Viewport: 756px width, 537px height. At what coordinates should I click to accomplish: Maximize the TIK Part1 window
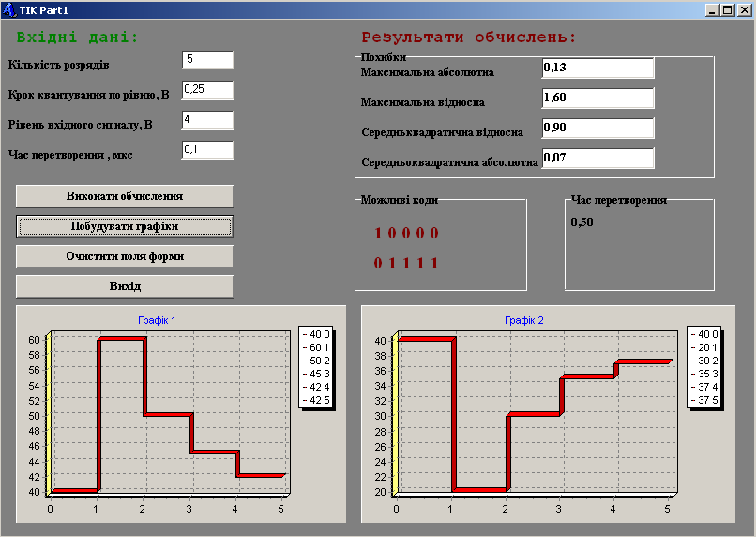coord(728,10)
